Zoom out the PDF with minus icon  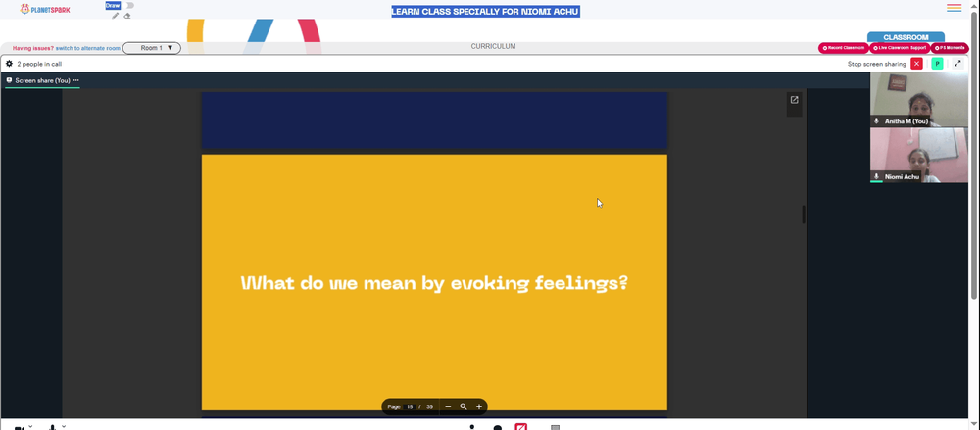(448, 406)
